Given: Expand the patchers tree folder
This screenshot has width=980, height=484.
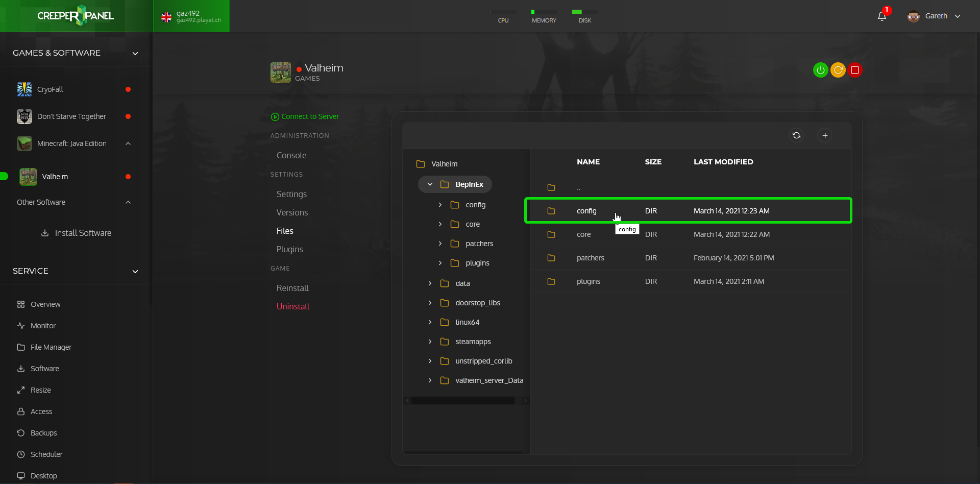Looking at the screenshot, I should click(x=440, y=244).
